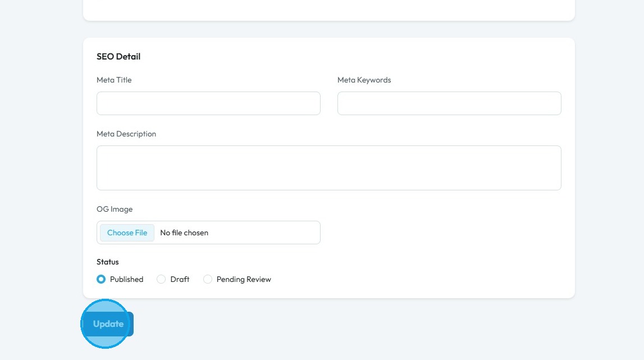Click the 'Draft' label text
644x360 pixels.
click(x=180, y=279)
